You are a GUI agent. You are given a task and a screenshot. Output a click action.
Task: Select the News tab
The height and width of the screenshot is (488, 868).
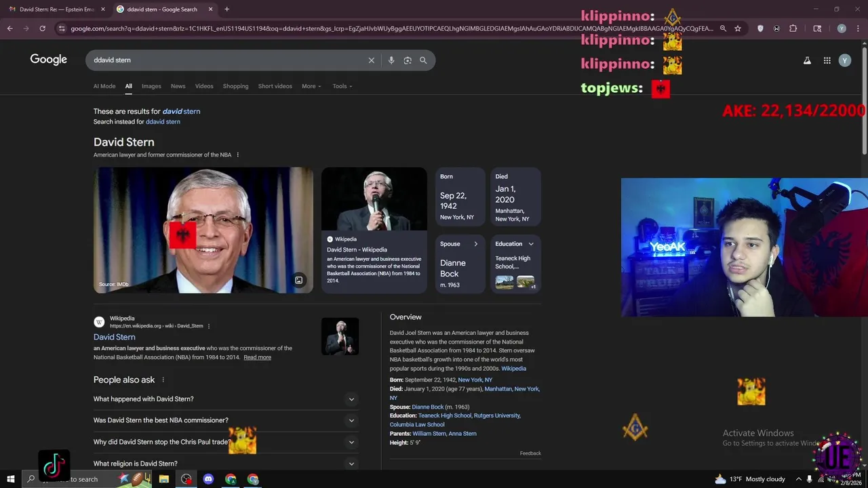pyautogui.click(x=178, y=86)
